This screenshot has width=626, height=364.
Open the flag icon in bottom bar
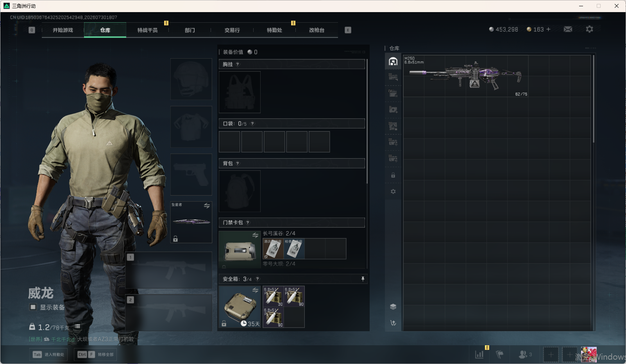click(x=499, y=355)
